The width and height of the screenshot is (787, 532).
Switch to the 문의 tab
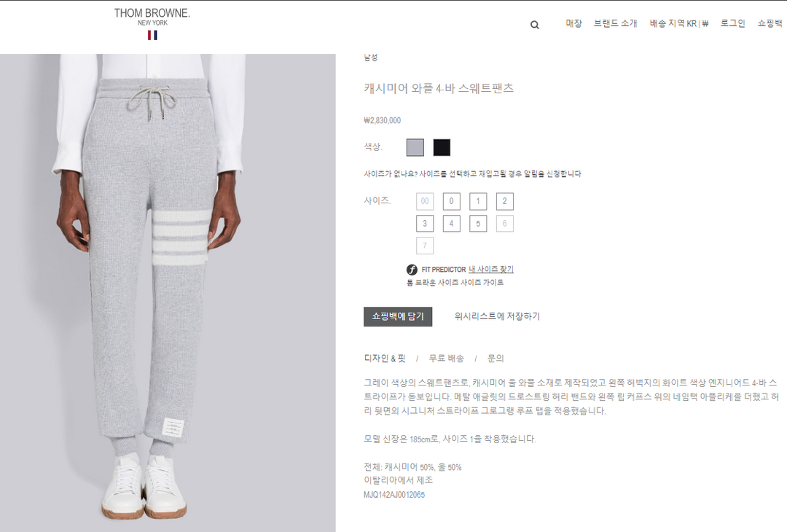coord(495,359)
